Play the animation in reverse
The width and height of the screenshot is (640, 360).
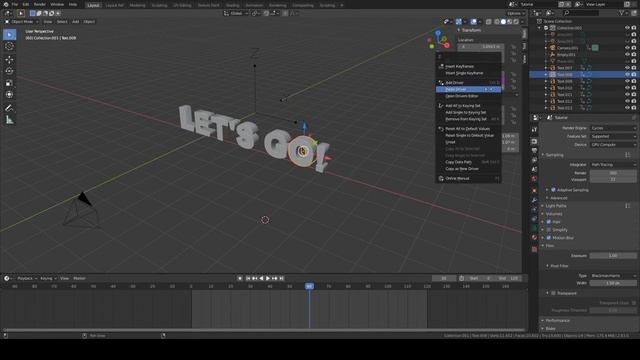(x=261, y=278)
